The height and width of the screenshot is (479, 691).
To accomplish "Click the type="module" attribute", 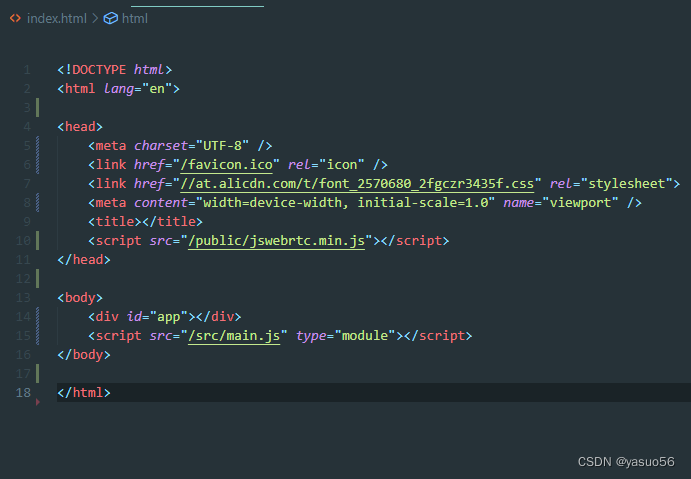I will 346,336.
